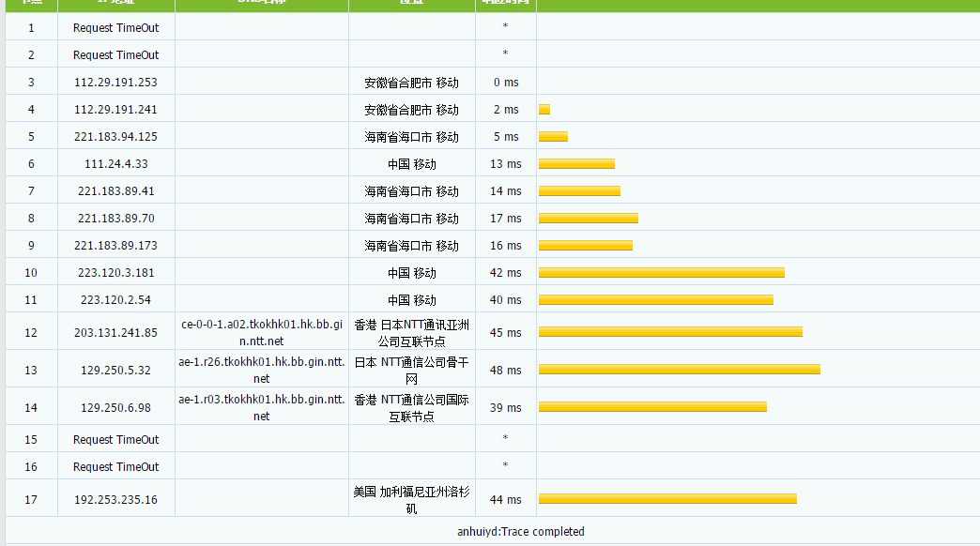Image resolution: width=980 pixels, height=546 pixels.
Task: Click IP 223.120.2.54
Action: 115,300
